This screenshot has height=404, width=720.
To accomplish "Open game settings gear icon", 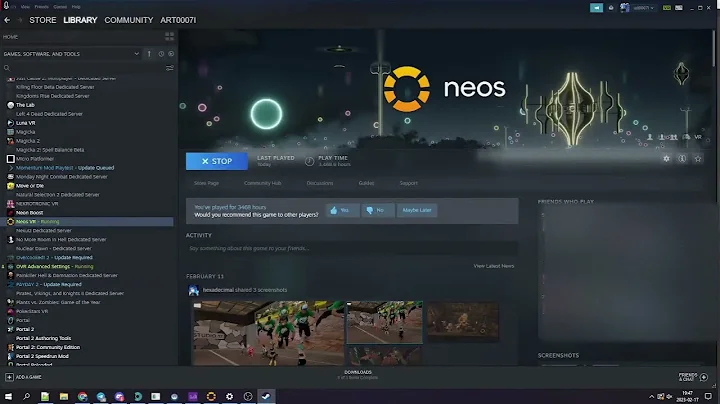I will pos(666,158).
